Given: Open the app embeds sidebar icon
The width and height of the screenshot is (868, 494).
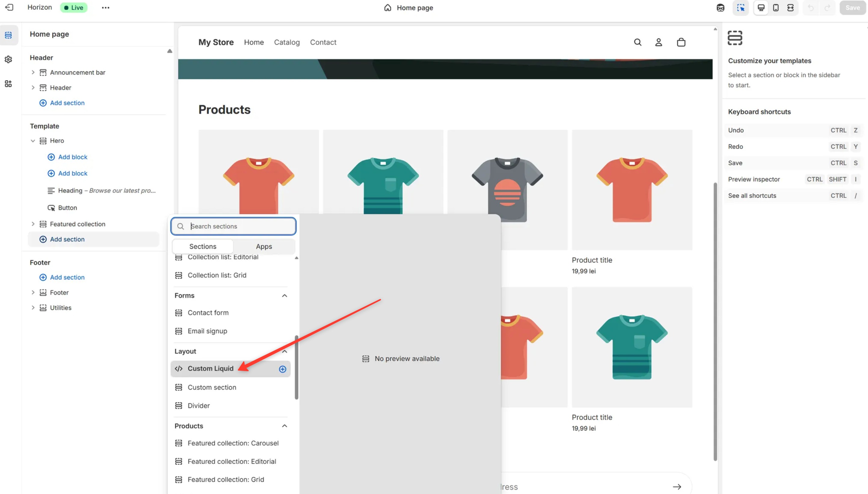Looking at the screenshot, I should pyautogui.click(x=8, y=84).
